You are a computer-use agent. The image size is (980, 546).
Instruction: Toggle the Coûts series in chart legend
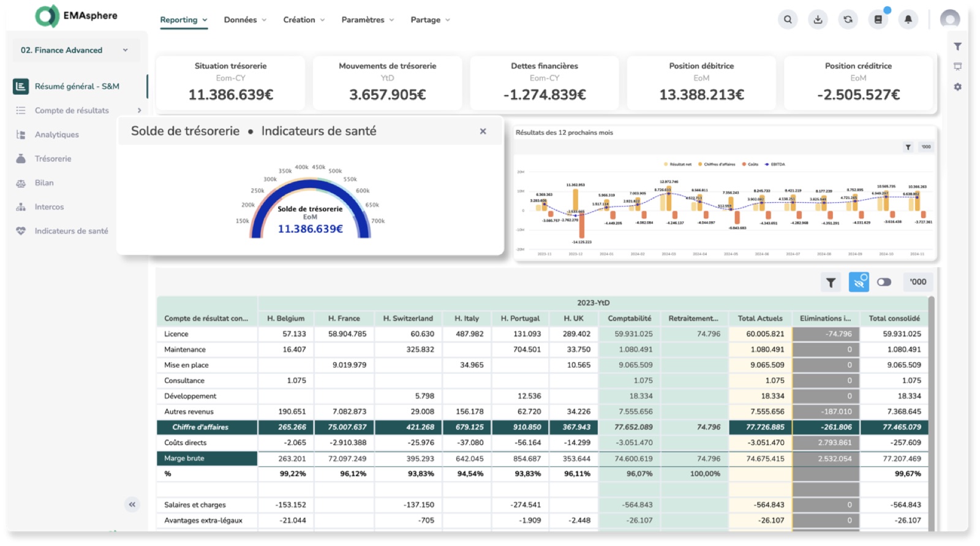tap(750, 164)
